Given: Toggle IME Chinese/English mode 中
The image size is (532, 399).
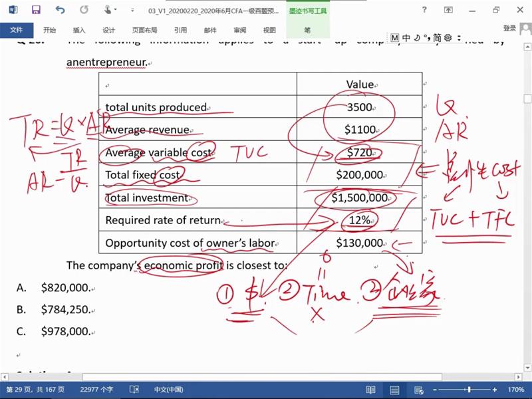Looking at the screenshot, I should [x=406, y=38].
